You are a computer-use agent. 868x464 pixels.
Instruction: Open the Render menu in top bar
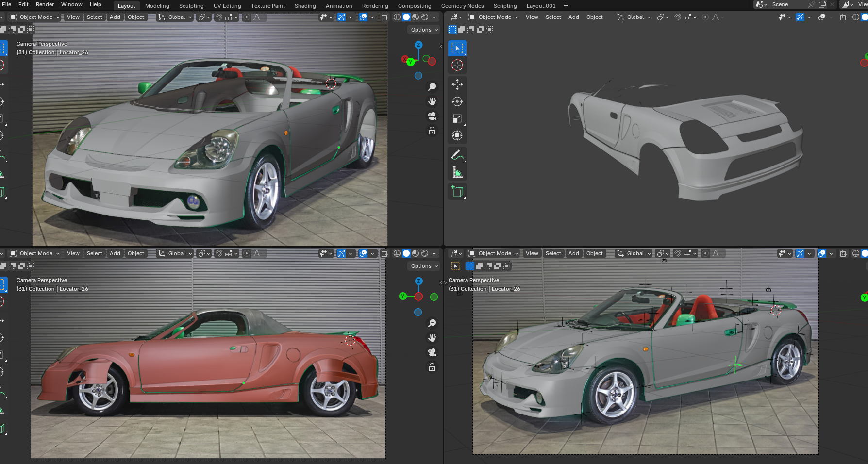(x=45, y=4)
